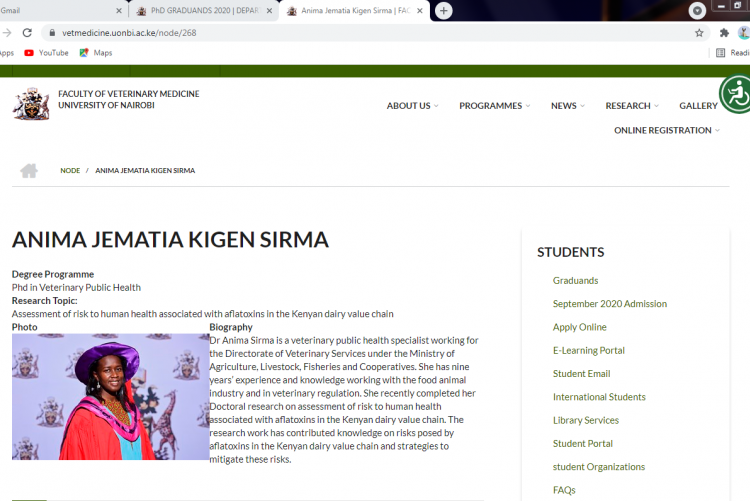Go to the E-Learning Portal link
This screenshot has width=750, height=501.
588,351
